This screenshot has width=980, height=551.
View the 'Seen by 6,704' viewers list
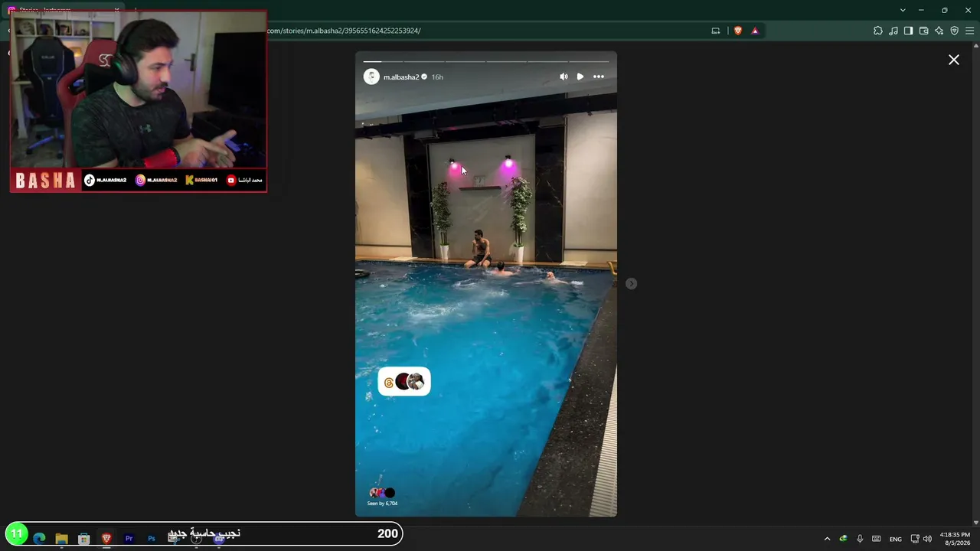point(382,497)
